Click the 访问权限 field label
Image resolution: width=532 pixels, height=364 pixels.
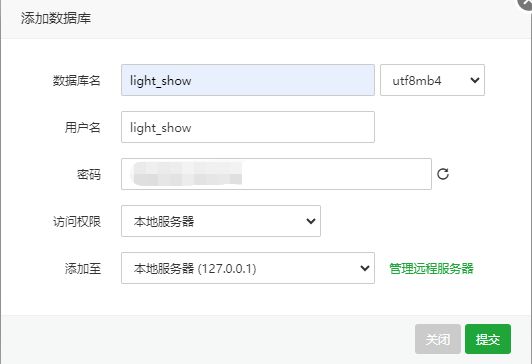(77, 222)
